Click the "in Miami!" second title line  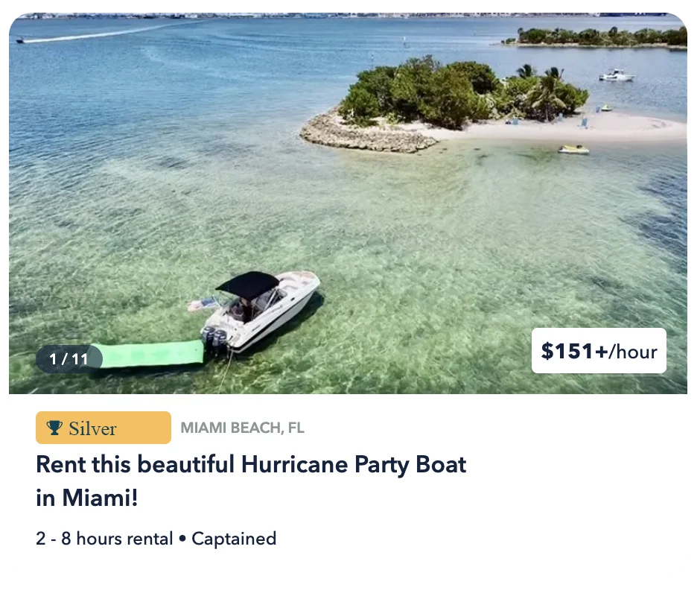87,498
